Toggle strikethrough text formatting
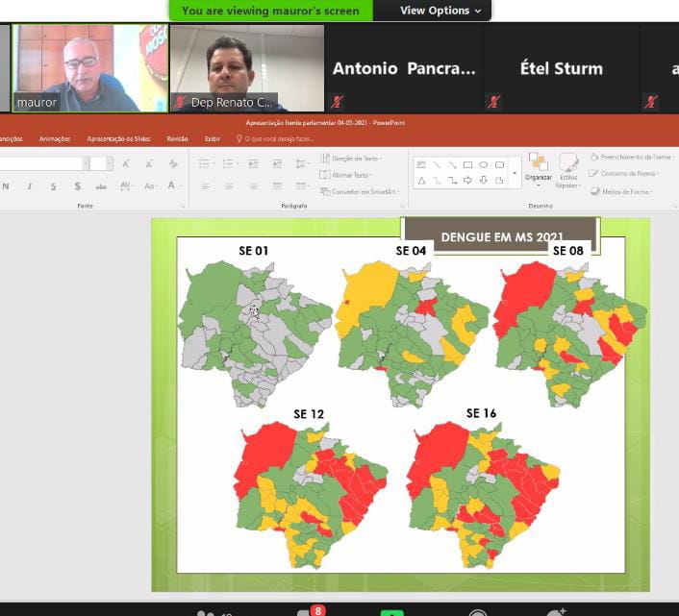 pyautogui.click(x=102, y=185)
